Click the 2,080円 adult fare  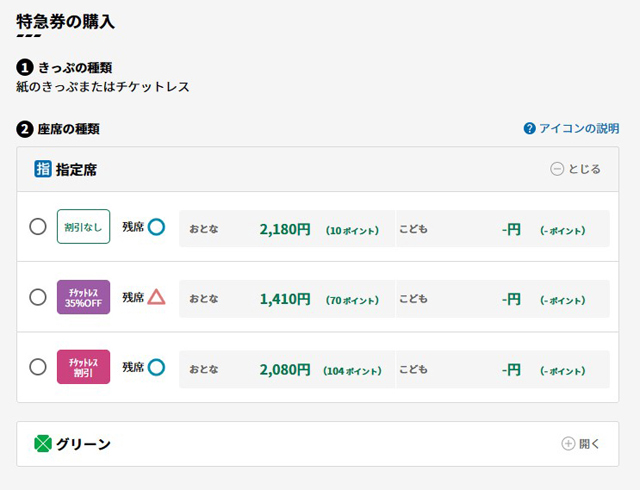click(x=285, y=370)
